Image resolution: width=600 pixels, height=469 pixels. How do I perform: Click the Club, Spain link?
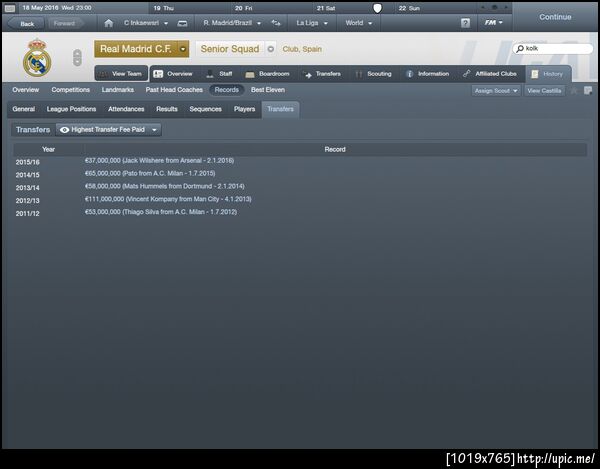click(x=302, y=49)
